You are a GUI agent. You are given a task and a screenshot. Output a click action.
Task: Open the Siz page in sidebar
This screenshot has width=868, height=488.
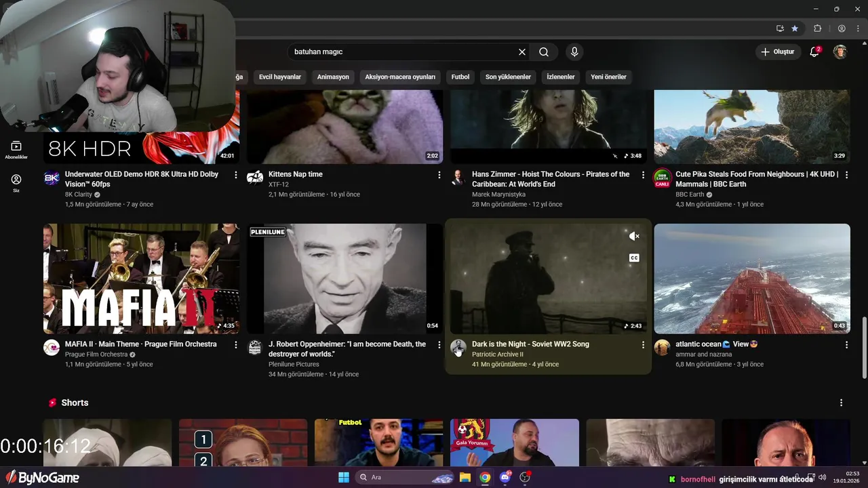(16, 183)
